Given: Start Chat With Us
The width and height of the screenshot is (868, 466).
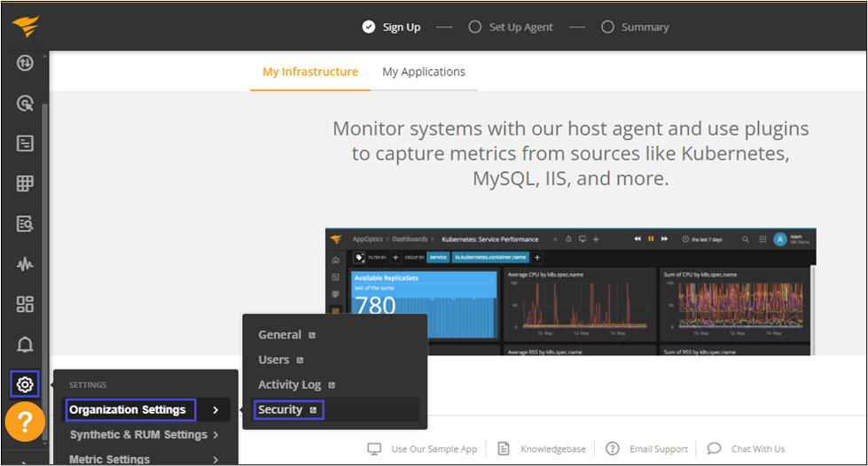Looking at the screenshot, I should [758, 449].
